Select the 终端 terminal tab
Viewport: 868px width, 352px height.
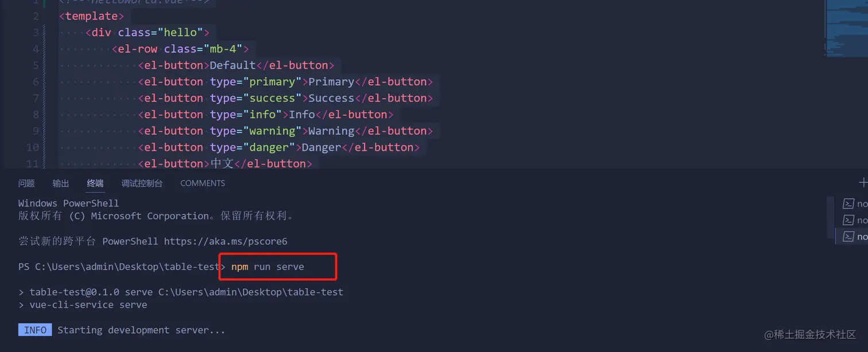pyautogui.click(x=95, y=183)
